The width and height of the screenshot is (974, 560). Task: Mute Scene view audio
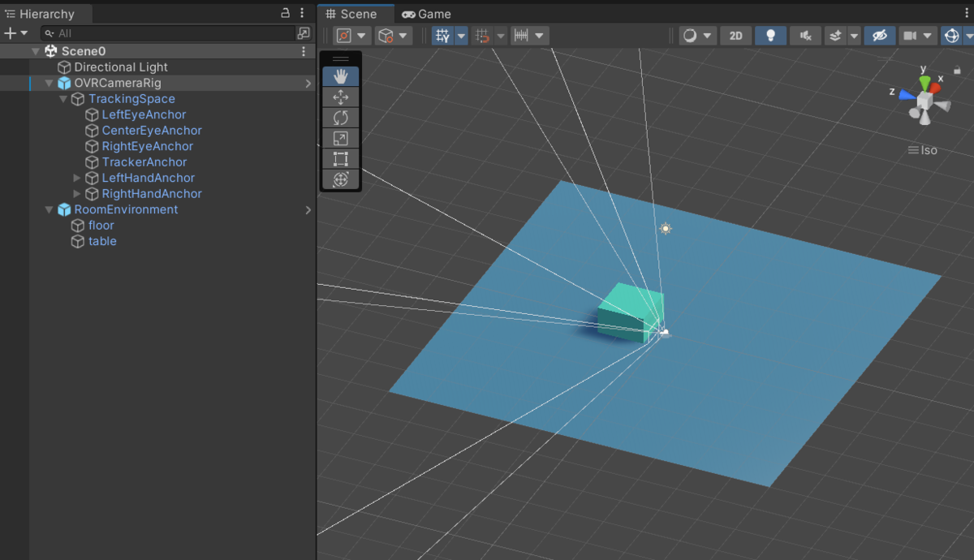[x=805, y=35]
